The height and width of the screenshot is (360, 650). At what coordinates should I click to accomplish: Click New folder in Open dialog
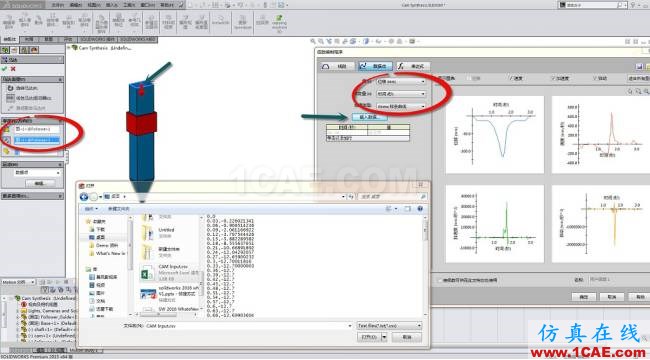(x=119, y=209)
